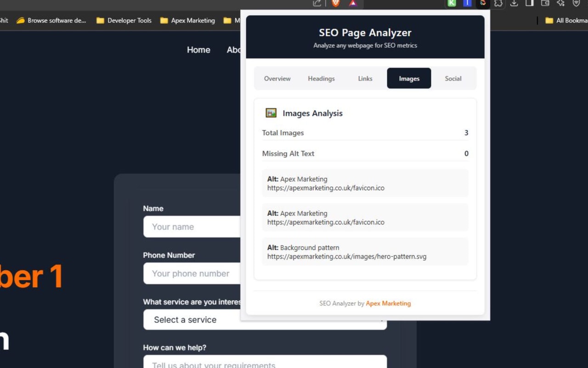Click the Total Images row
This screenshot has height=368, width=588.
365,133
